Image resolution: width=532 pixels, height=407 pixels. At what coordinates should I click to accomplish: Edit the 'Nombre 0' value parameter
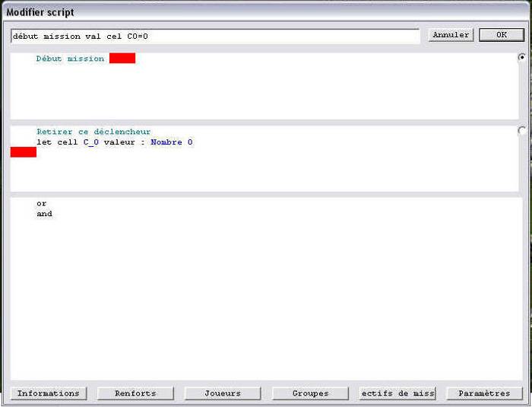pos(171,142)
